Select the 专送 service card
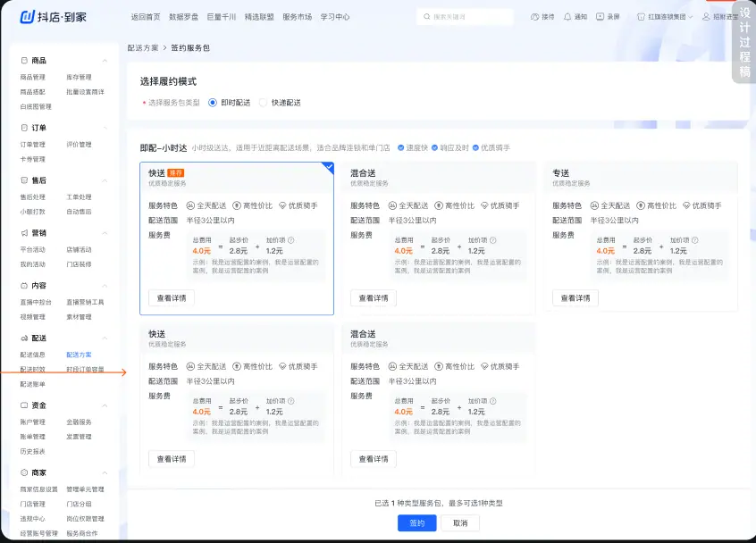 click(x=641, y=238)
